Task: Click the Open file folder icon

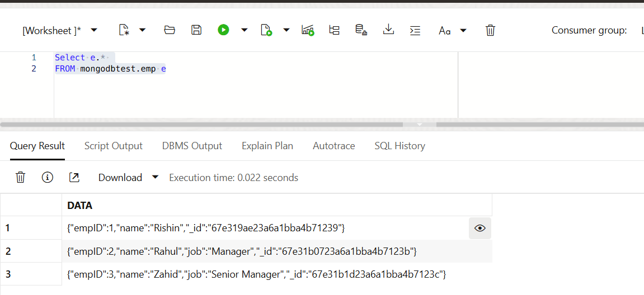Action: tap(170, 30)
